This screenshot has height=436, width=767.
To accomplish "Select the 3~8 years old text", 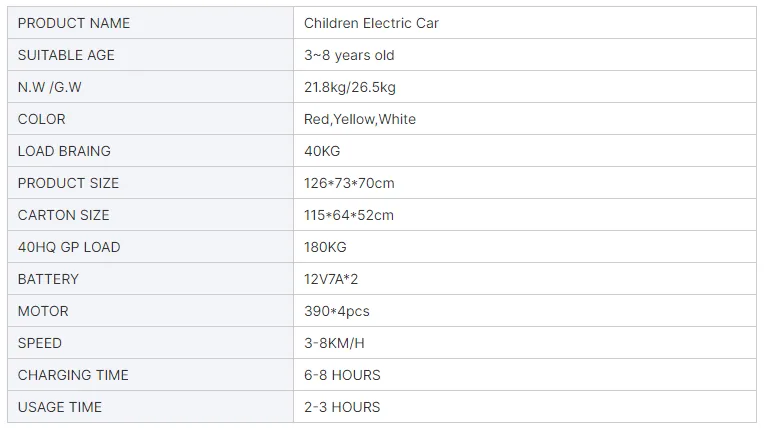I will pyautogui.click(x=349, y=55).
